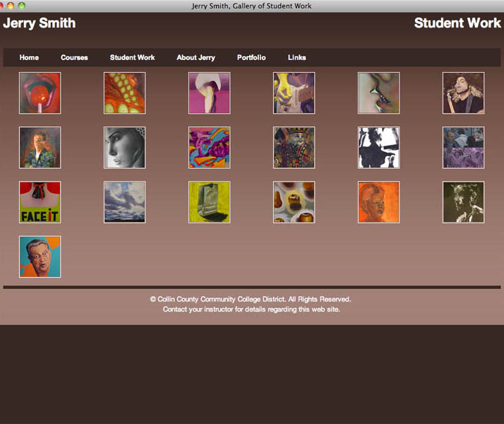Viewport: 504px width, 424px height.
Task: Open the Portfolio menu item
Action: [251, 57]
